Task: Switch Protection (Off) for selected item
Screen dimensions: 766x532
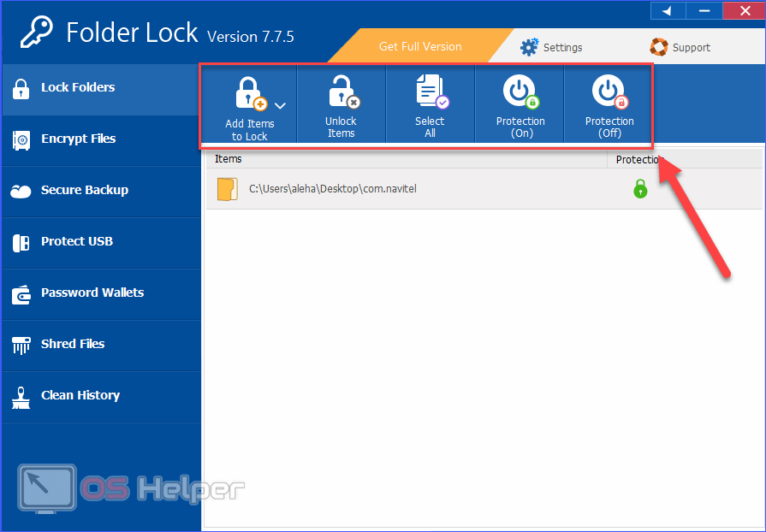Action: click(609, 105)
